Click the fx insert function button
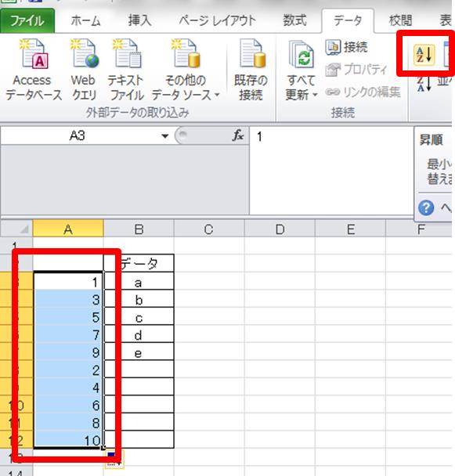The height and width of the screenshot is (476, 455). point(238,135)
